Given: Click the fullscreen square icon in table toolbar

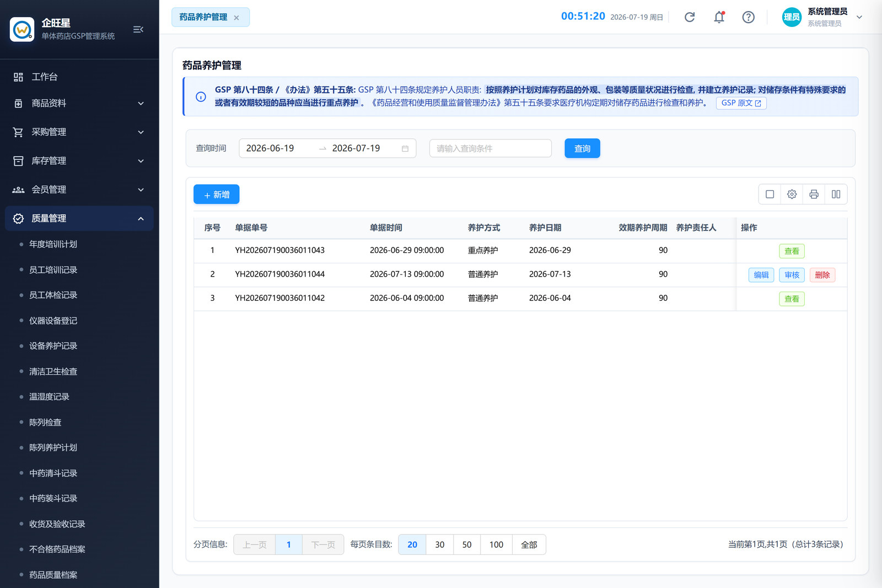Looking at the screenshot, I should click(x=770, y=195).
